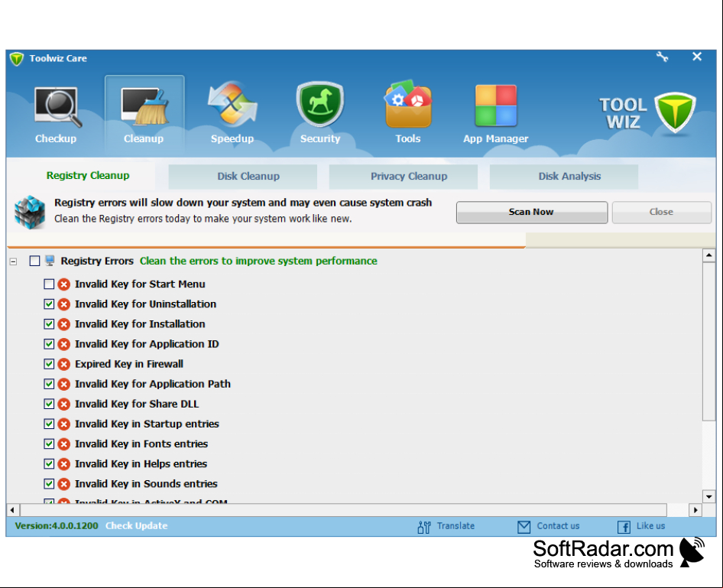Screen dimensions: 723x588
Task: Uncheck Invalid Key for Uninstallation
Action: pyautogui.click(x=49, y=304)
